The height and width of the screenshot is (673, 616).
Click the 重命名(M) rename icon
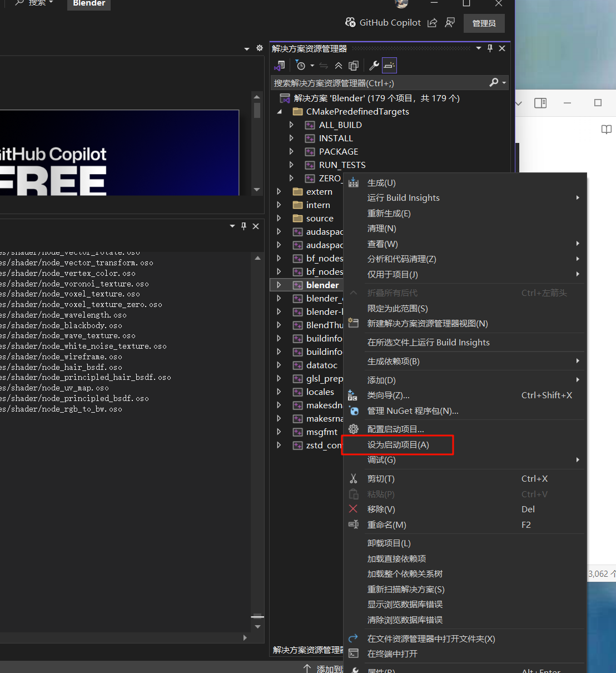coord(354,524)
